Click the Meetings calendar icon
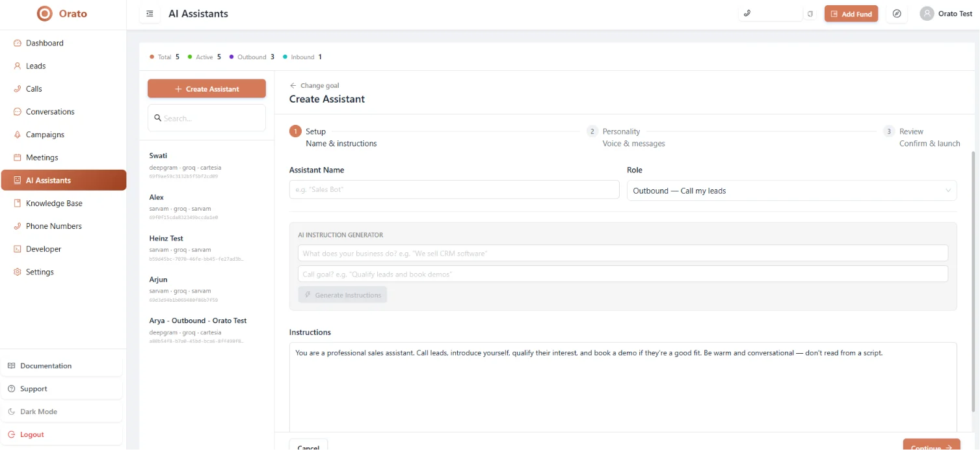This screenshot has width=980, height=450. coord(18,157)
